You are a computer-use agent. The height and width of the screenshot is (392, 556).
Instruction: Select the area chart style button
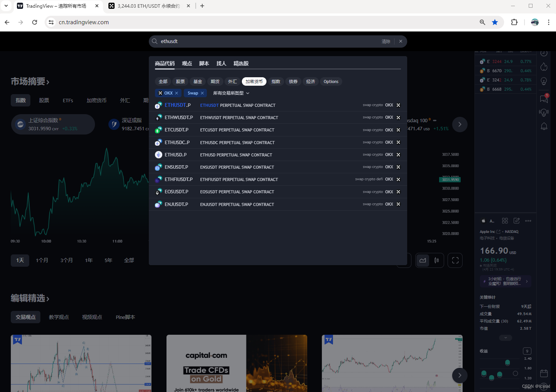click(423, 260)
